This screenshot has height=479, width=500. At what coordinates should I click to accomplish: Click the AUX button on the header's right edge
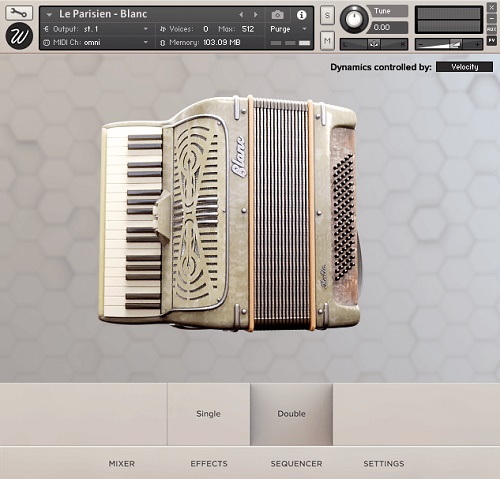pos(492,29)
